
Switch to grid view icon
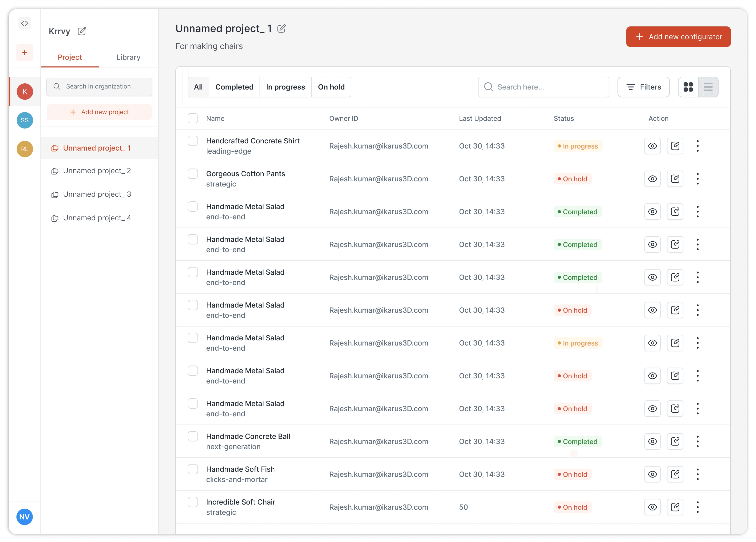point(688,87)
